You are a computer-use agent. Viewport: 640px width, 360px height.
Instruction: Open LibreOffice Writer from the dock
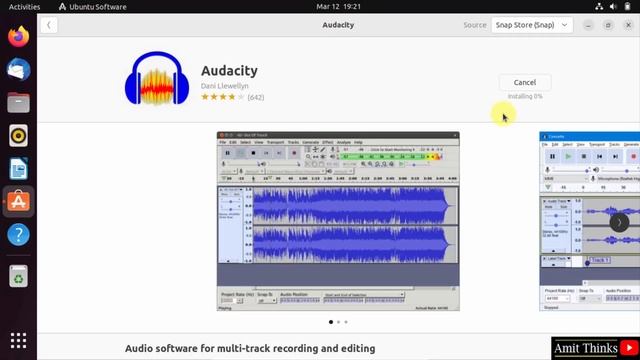pyautogui.click(x=18, y=168)
